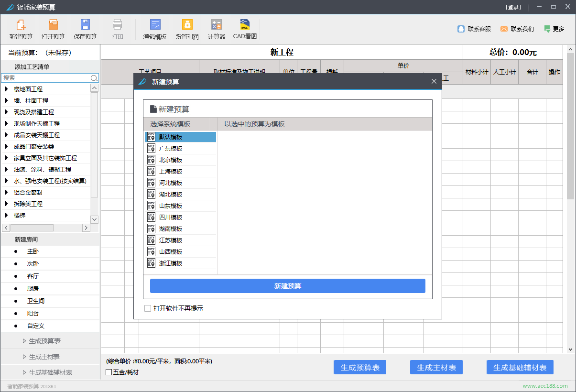Open the www.aec188.com link
This screenshot has height=392, width=576.
[x=545, y=386]
